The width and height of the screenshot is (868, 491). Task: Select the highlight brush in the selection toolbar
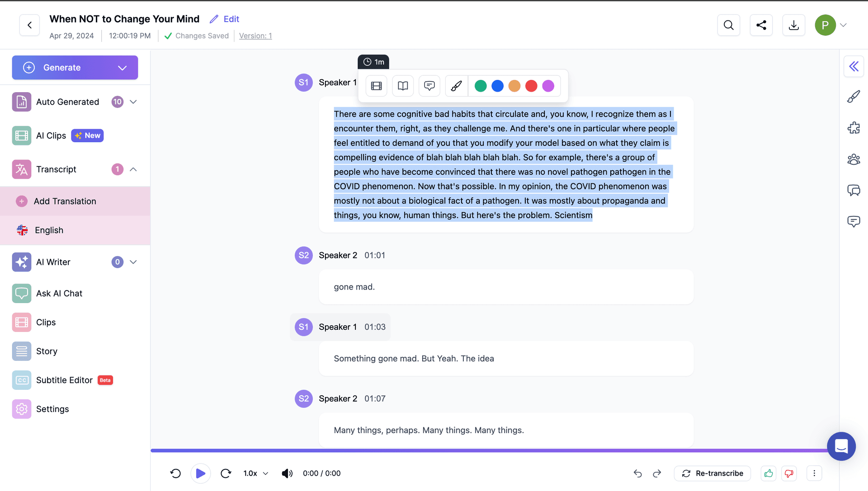[456, 86]
